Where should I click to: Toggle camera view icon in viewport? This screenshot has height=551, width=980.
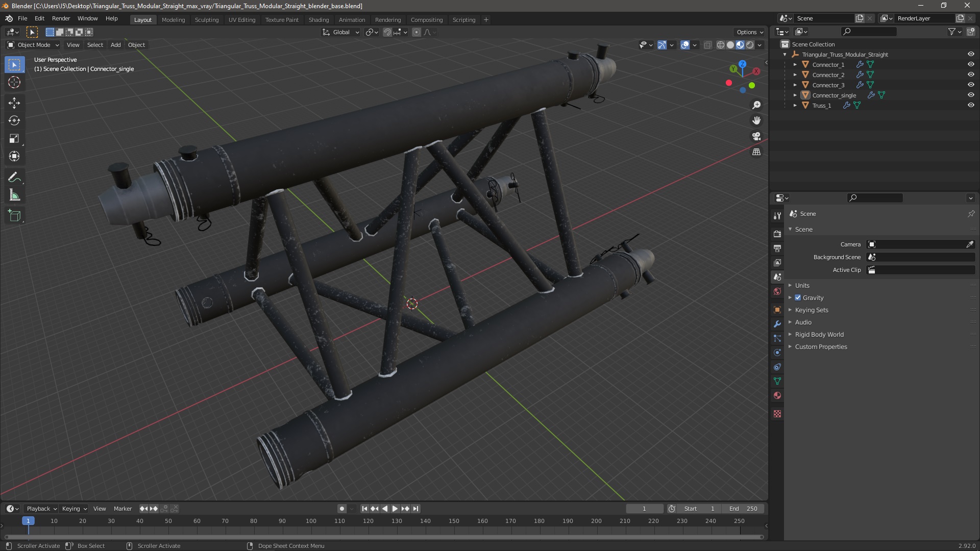click(756, 136)
